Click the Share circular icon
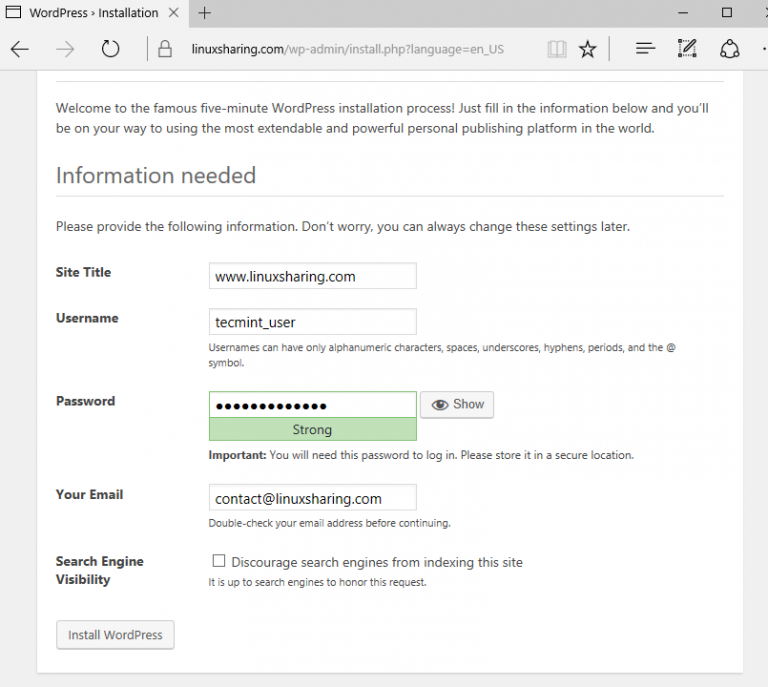768x687 pixels. click(x=729, y=49)
